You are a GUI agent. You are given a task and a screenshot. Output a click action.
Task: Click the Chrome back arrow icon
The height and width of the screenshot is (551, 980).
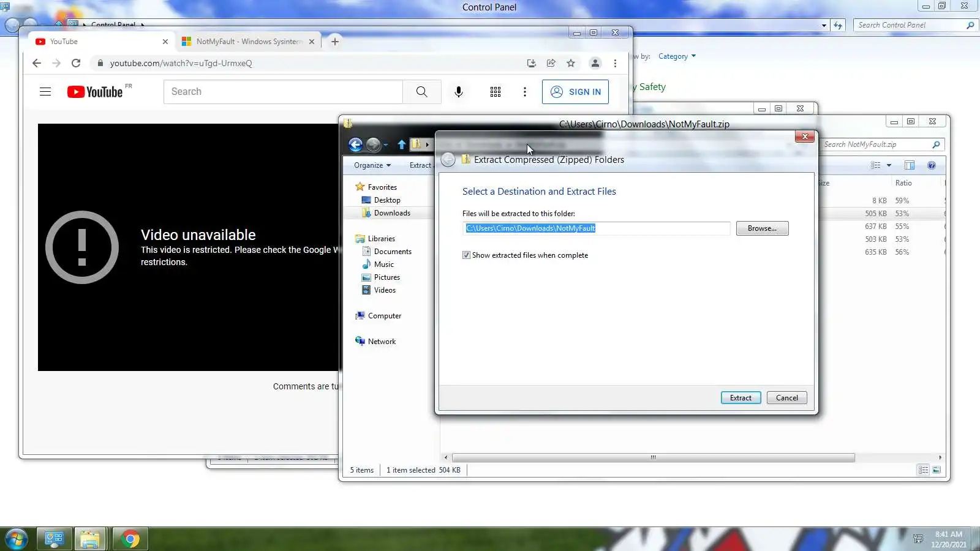pyautogui.click(x=37, y=63)
